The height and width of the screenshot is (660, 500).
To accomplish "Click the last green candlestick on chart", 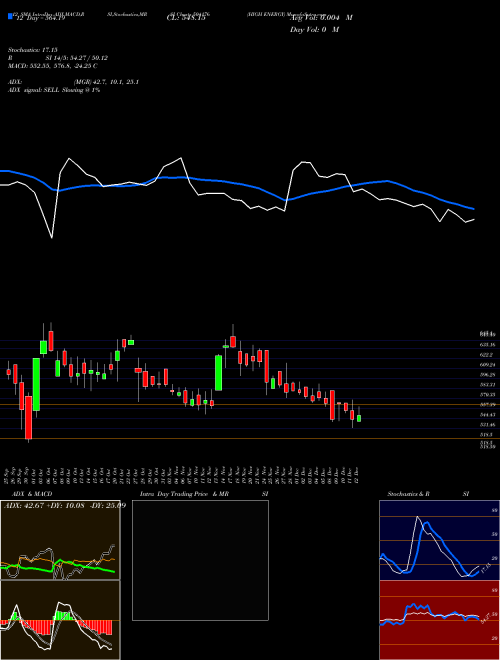I will pyautogui.click(x=359, y=418).
